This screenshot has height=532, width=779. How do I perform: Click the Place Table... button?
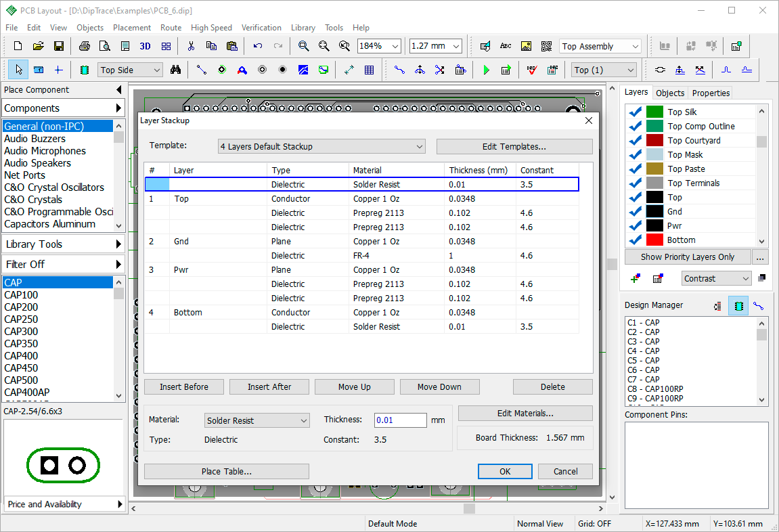coord(227,471)
